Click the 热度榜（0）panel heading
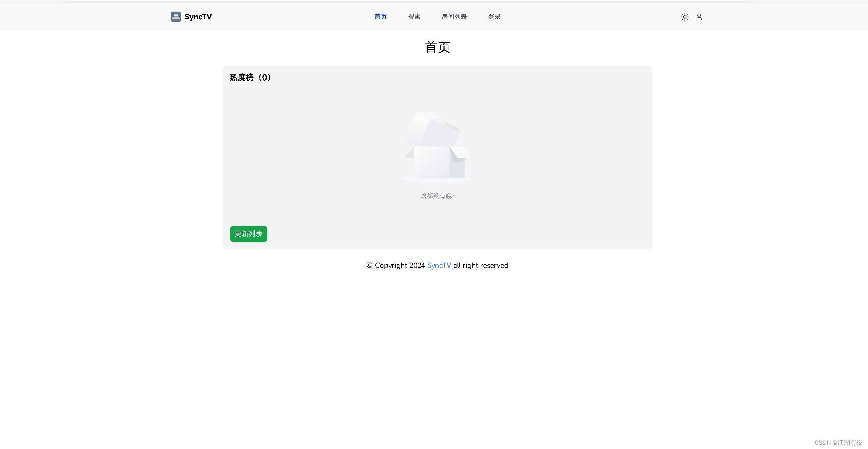The width and height of the screenshot is (868, 449). point(250,77)
